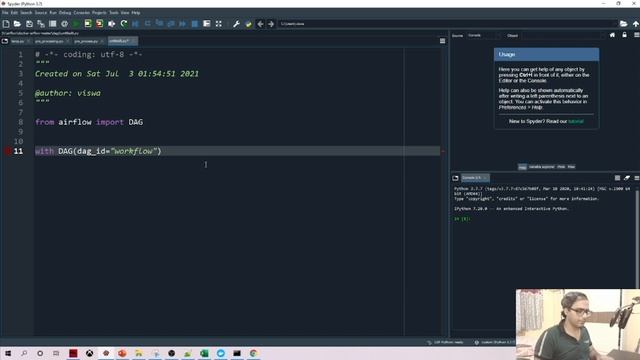The width and height of the screenshot is (640, 360).
Task: Open console pane options hamburger menu
Action: pos(636,178)
